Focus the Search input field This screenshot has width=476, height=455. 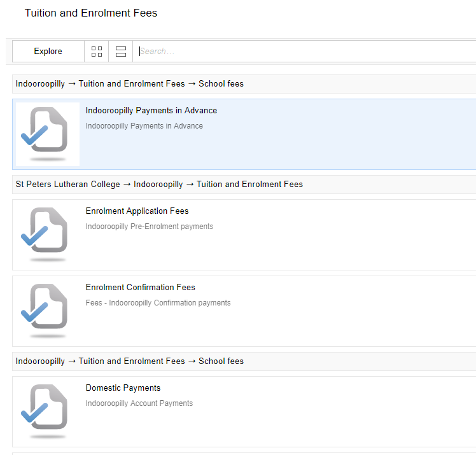304,52
